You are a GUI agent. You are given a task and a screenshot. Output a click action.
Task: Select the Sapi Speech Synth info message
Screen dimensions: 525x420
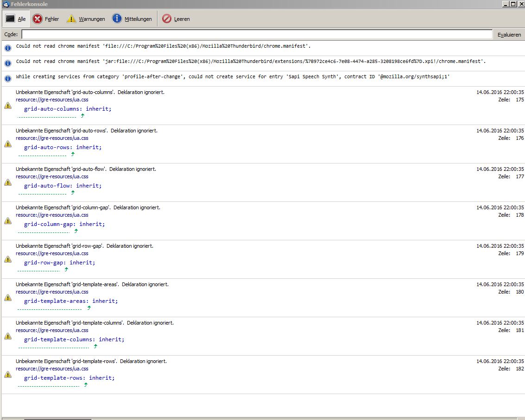click(x=233, y=77)
